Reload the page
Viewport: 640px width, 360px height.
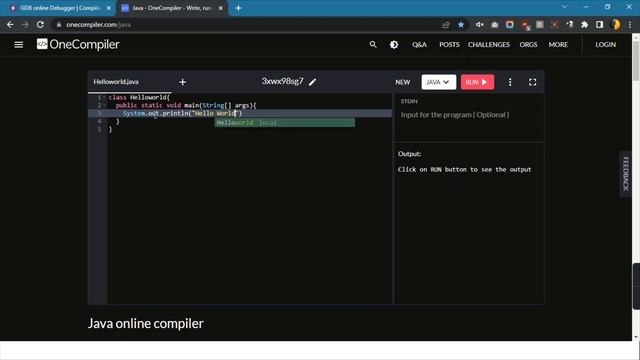point(40,24)
